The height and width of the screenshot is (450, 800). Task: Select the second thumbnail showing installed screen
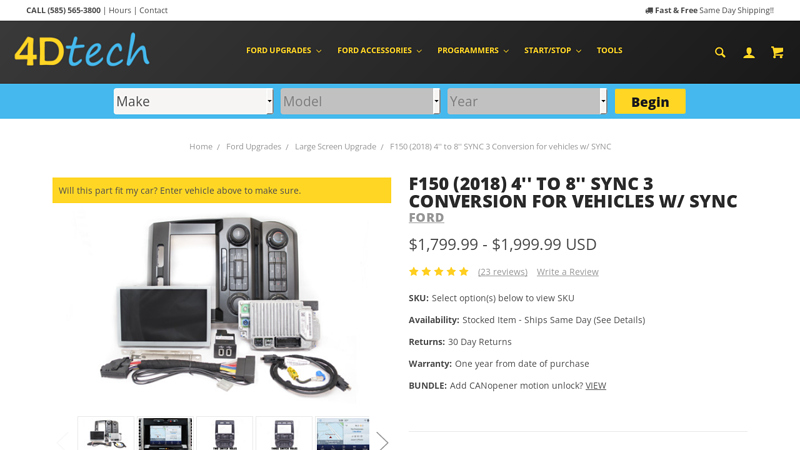(165, 434)
